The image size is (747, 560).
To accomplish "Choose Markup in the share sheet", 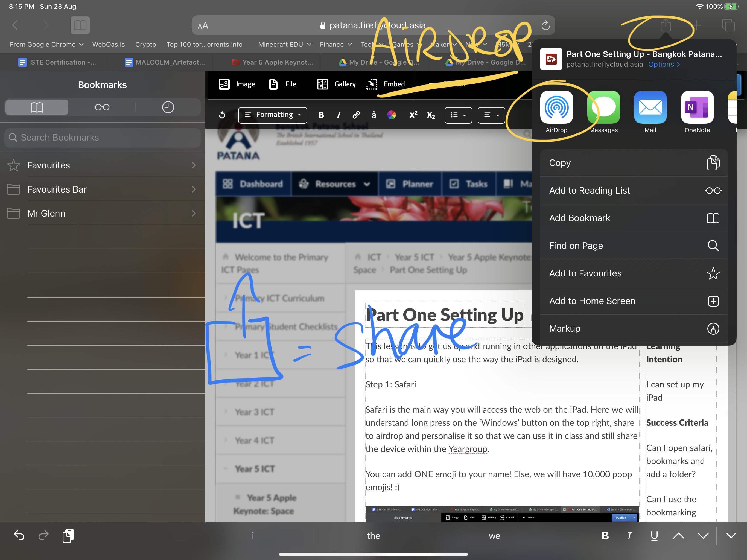I will [634, 329].
